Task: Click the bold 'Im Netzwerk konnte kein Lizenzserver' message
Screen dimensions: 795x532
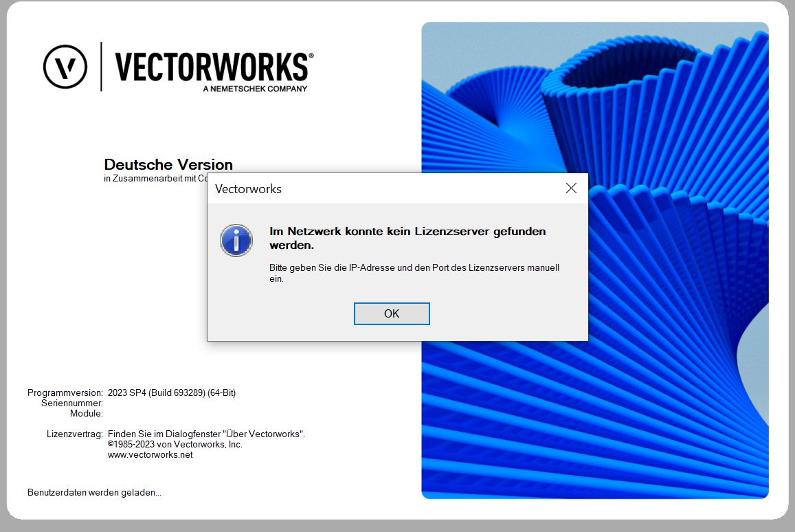Action: tap(407, 238)
